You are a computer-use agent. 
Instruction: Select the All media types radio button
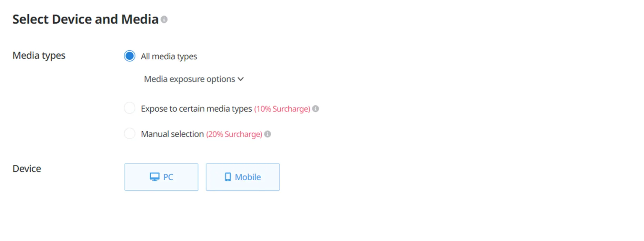coord(130,56)
